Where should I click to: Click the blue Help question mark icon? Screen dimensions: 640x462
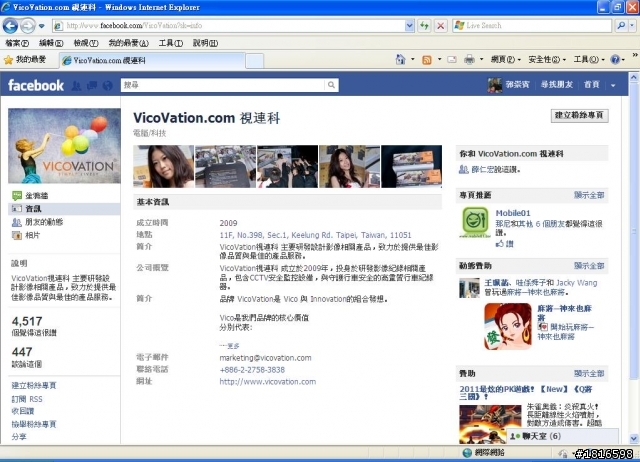click(615, 60)
